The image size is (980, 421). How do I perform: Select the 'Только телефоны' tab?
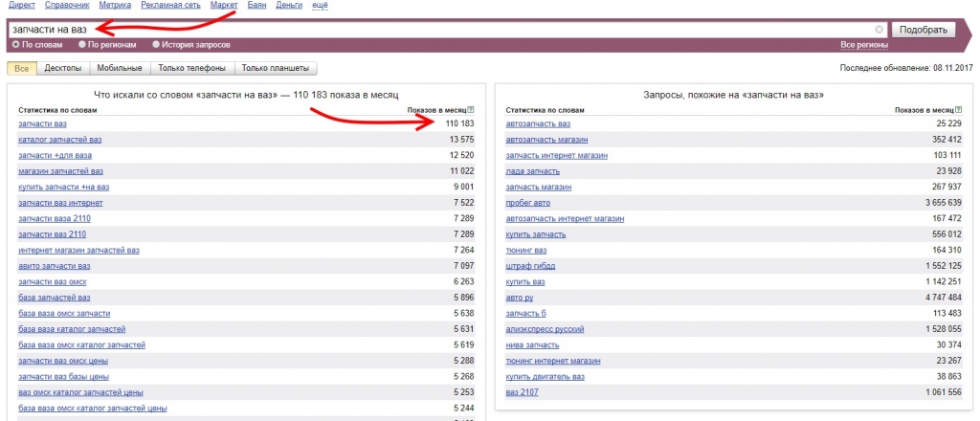(x=191, y=68)
